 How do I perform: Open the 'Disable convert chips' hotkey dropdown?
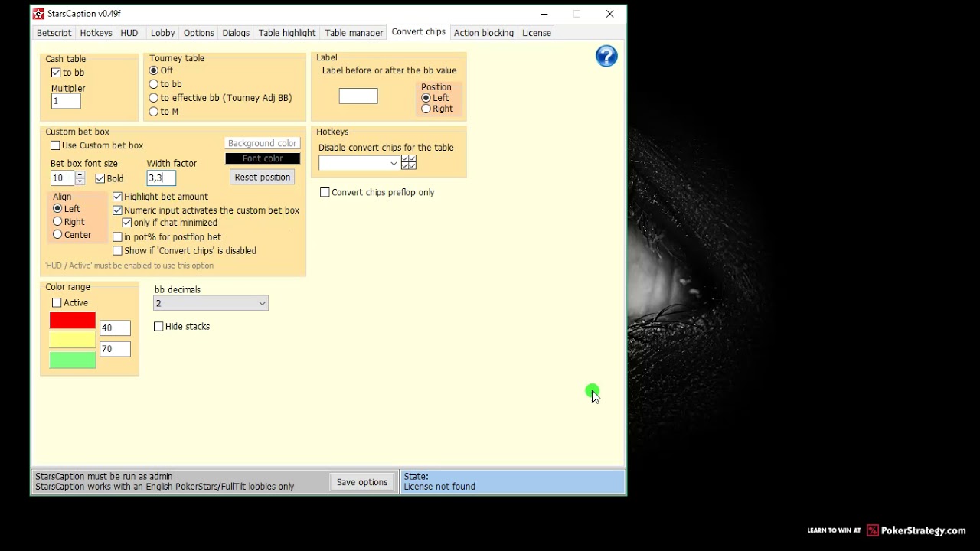click(359, 163)
